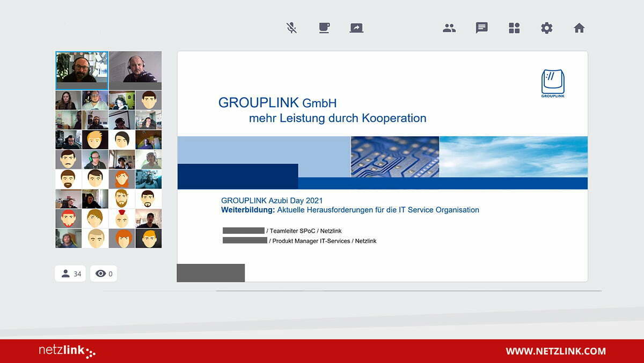The image size is (644, 363).
Task: Click the cloudy sky image on slide
Action: pos(514,157)
